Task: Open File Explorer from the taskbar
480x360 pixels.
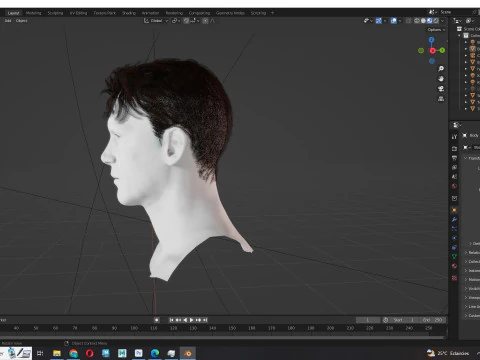Action: coord(57,353)
